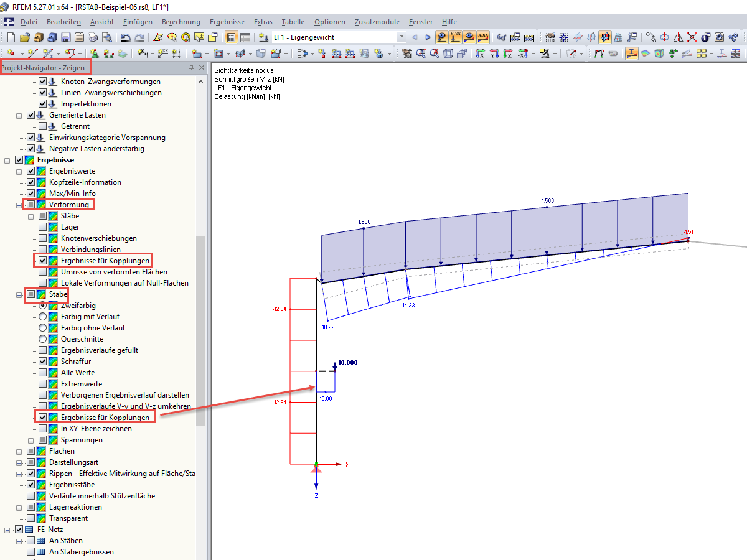Uncheck Kopfzeile-Information checkbox
The image size is (747, 560).
tap(31, 182)
